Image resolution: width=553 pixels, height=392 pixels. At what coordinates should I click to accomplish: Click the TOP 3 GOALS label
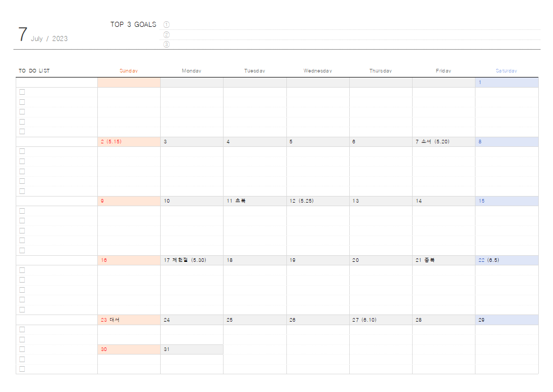click(133, 24)
